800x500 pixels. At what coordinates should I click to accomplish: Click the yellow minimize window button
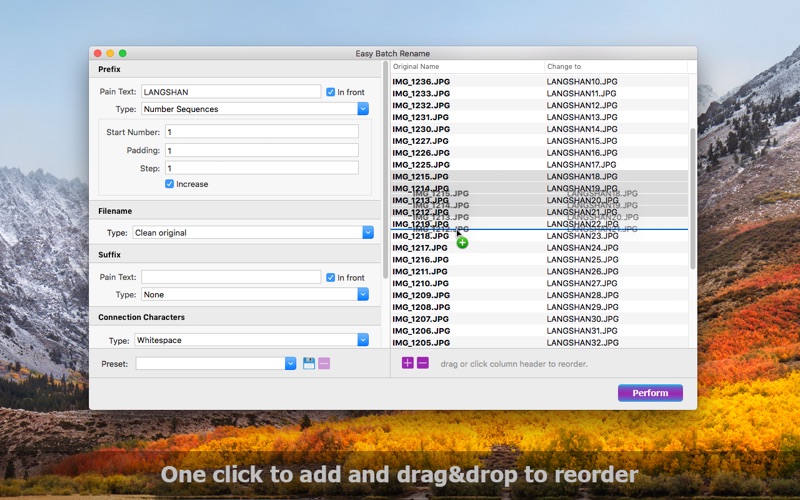pyautogui.click(x=110, y=53)
